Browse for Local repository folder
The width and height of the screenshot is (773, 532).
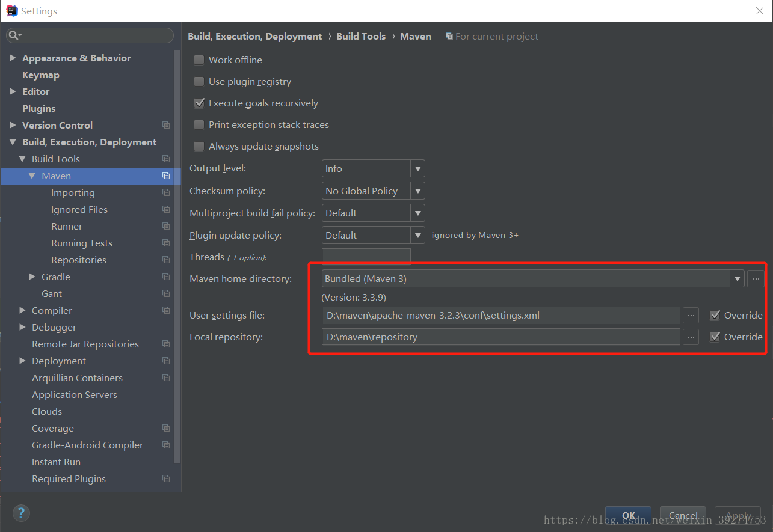pos(691,337)
